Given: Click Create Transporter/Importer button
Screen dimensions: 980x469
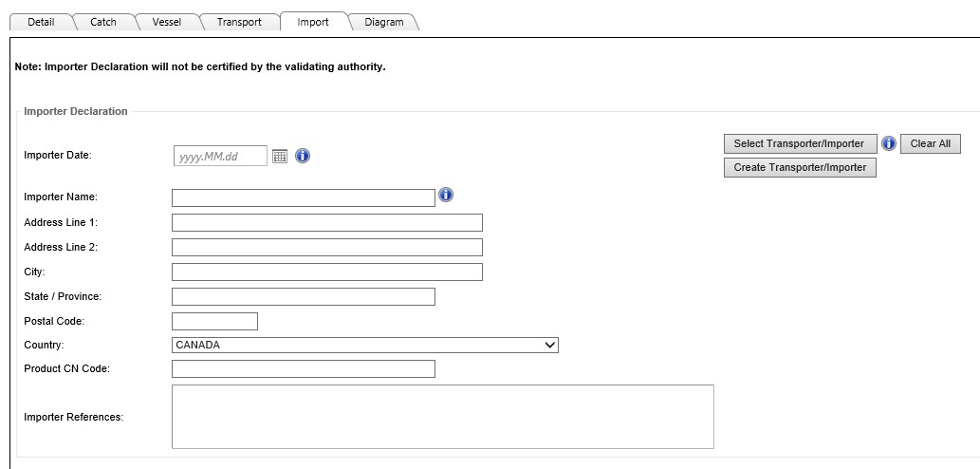Looking at the screenshot, I should pyautogui.click(x=800, y=168).
